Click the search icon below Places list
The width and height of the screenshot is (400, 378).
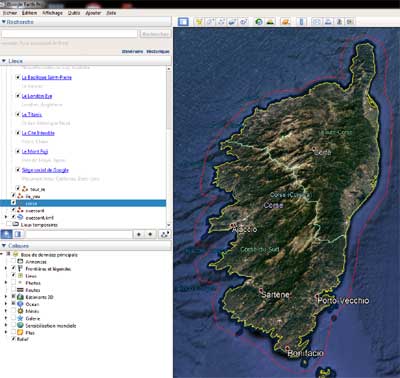pos(6,234)
